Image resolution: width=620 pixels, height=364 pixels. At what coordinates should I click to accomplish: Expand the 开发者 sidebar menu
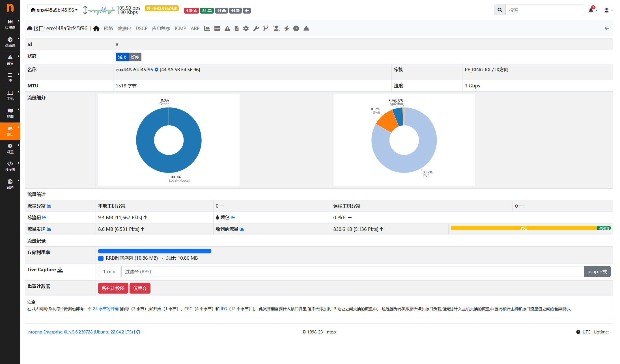tap(10, 167)
